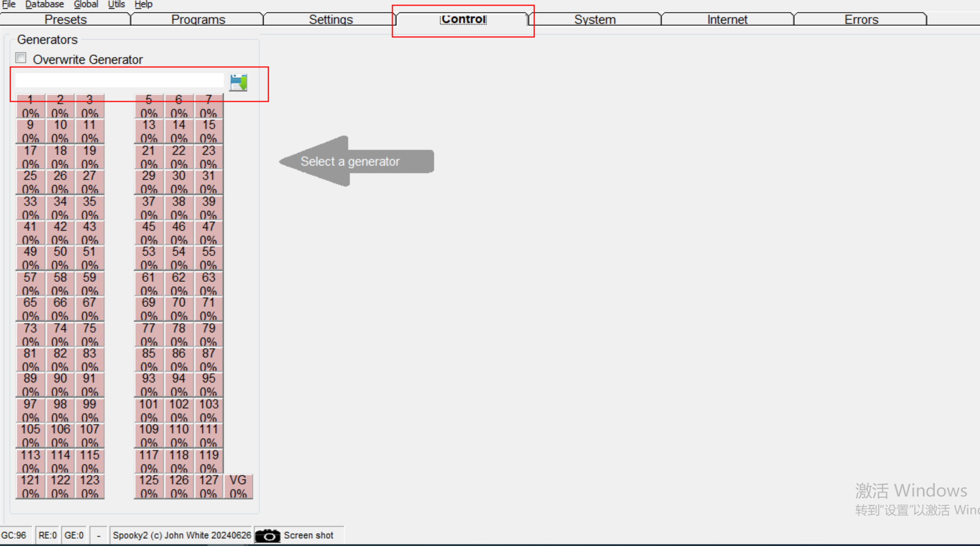This screenshot has width=980, height=546.
Task: View the Errors tab
Action: (861, 19)
